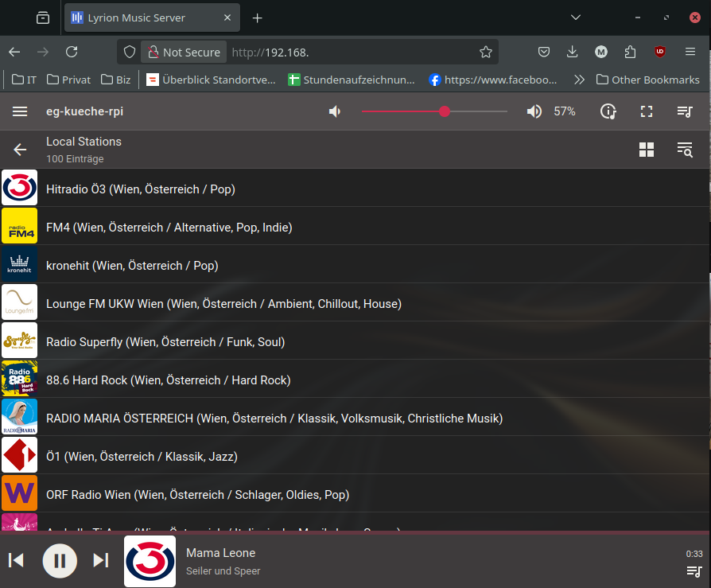Open the extensions puzzle icon
This screenshot has width=711, height=588.
coord(631,53)
